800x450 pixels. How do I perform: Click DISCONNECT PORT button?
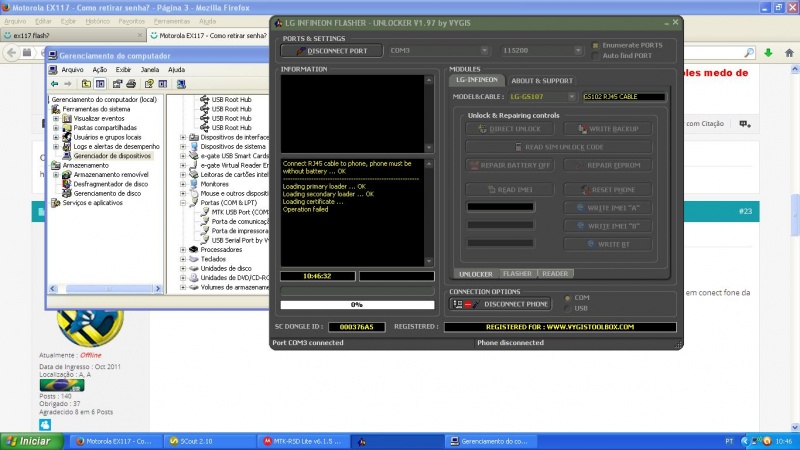click(x=332, y=51)
